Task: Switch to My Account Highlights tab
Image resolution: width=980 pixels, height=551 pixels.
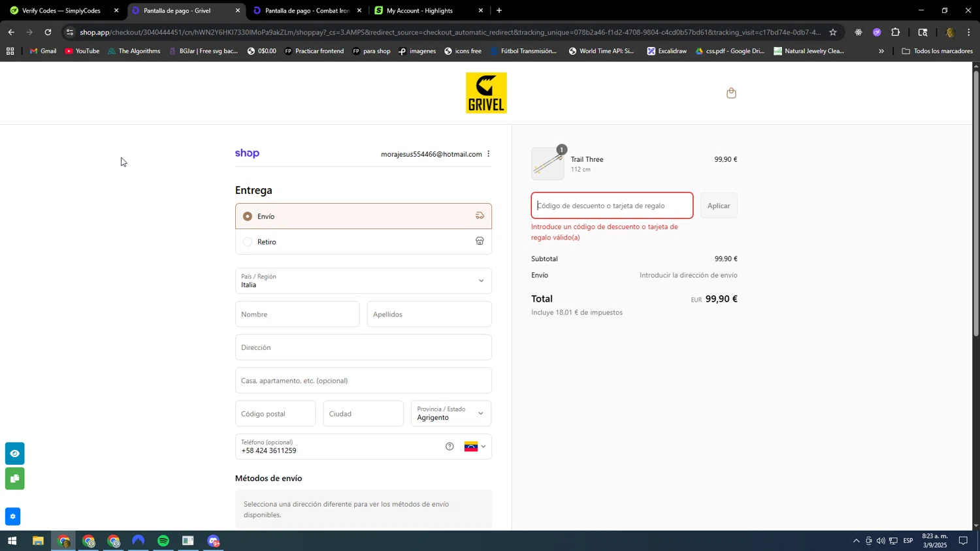Action: click(429, 10)
